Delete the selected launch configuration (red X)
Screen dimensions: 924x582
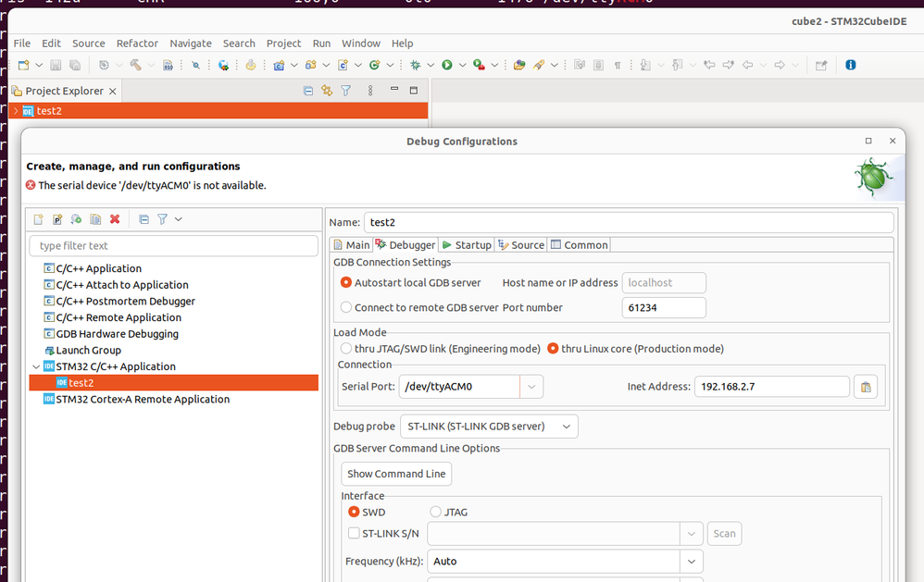point(115,219)
